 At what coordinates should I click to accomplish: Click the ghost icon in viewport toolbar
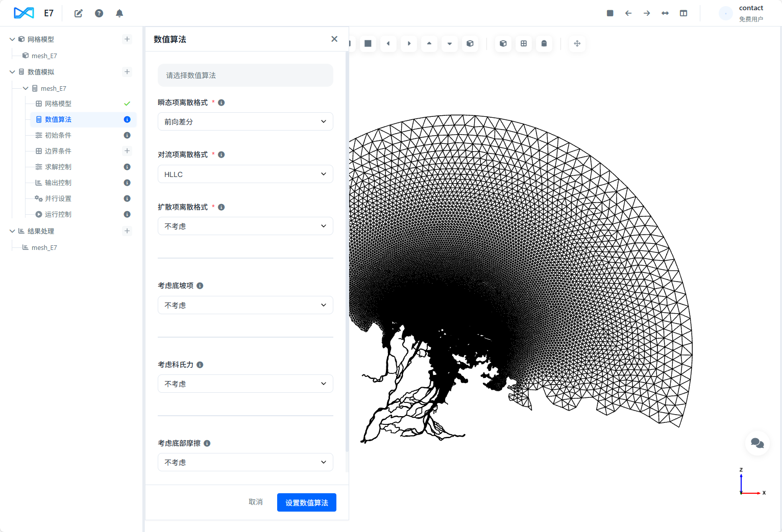(544, 44)
